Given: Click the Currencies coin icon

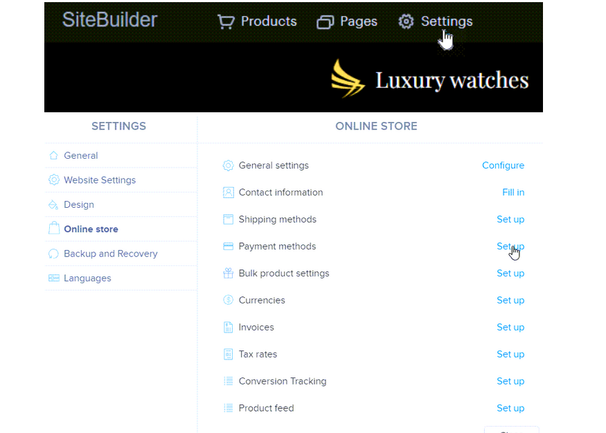Looking at the screenshot, I should pyautogui.click(x=229, y=301).
